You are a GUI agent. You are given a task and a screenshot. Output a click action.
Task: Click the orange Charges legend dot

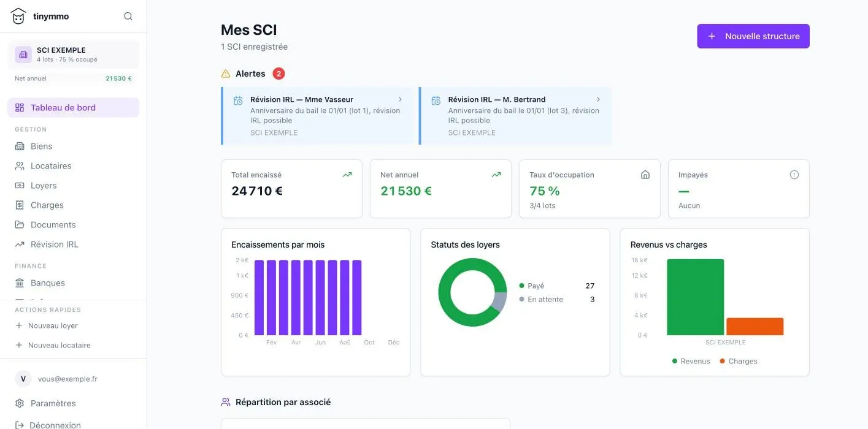pyautogui.click(x=723, y=361)
